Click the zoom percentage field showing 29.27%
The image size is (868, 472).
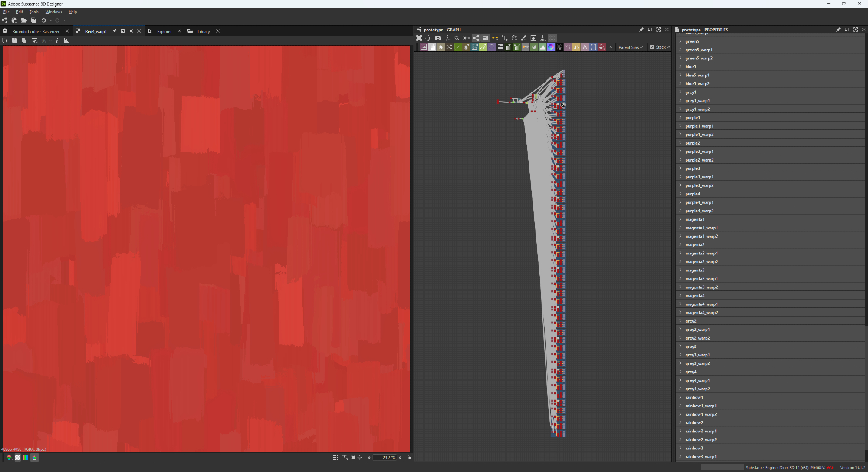tap(385, 457)
